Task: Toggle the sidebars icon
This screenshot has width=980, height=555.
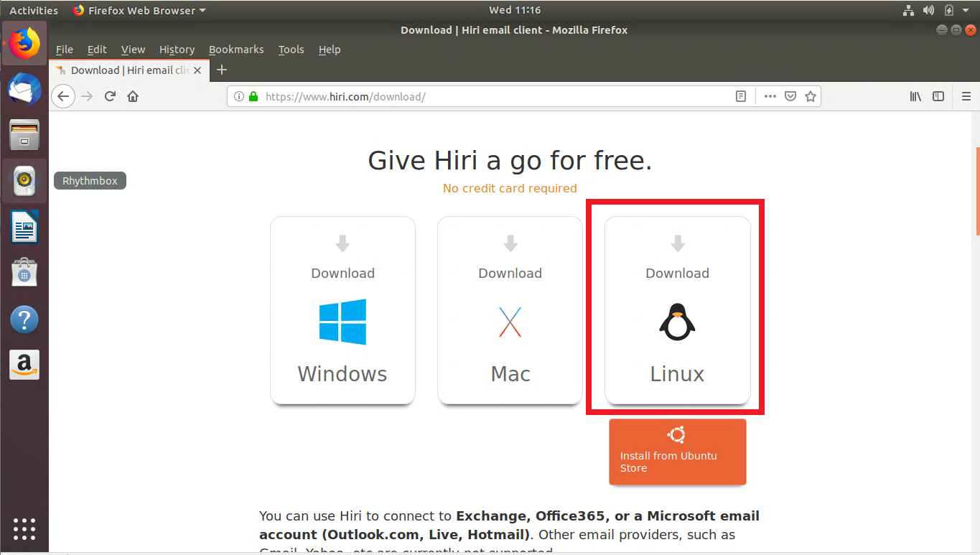Action: tap(938, 96)
